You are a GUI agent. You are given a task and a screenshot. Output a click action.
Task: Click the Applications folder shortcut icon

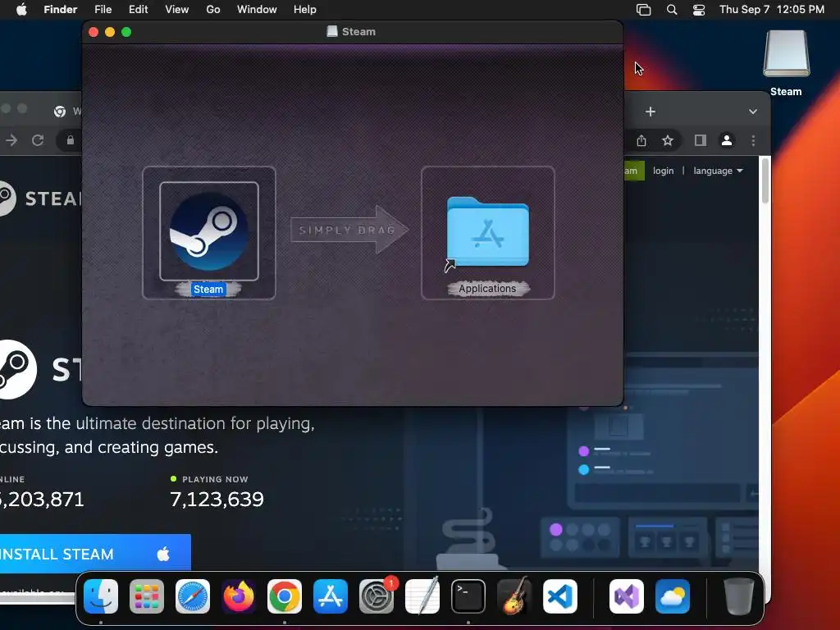[487, 232]
